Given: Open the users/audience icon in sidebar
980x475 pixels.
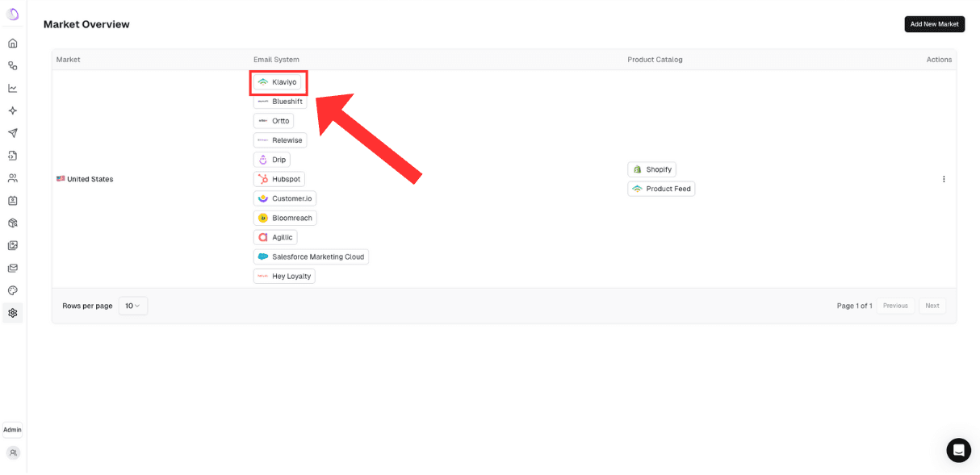Looking at the screenshot, I should click(13, 178).
